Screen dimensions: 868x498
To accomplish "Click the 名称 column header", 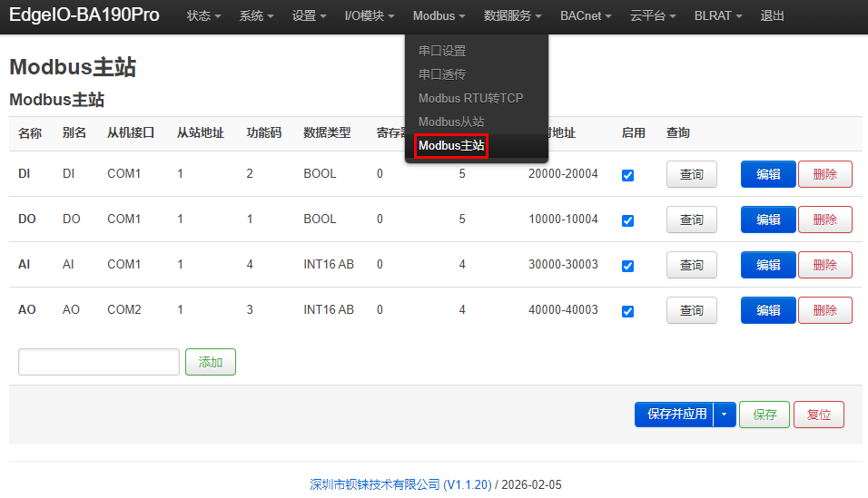I will (30, 132).
